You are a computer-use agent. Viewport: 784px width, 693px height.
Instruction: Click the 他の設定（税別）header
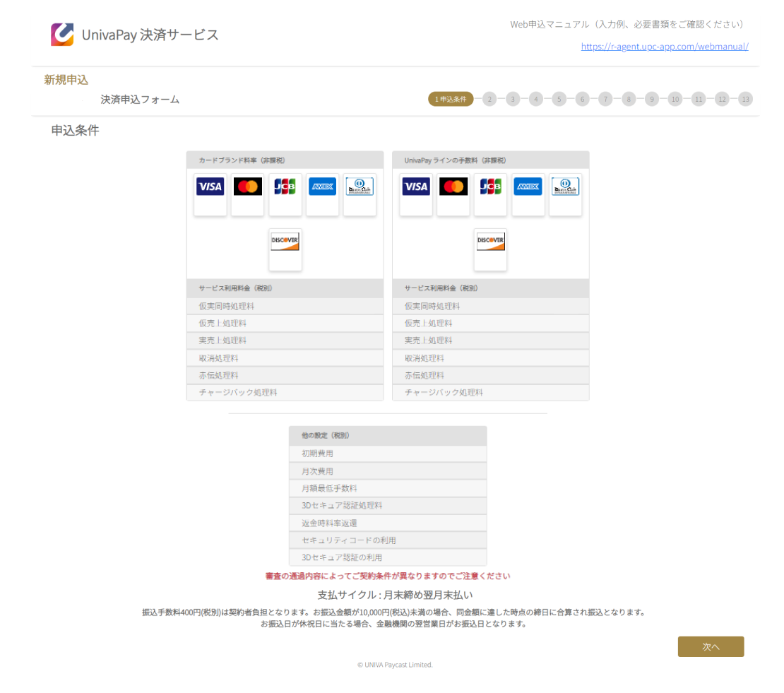[388, 435]
